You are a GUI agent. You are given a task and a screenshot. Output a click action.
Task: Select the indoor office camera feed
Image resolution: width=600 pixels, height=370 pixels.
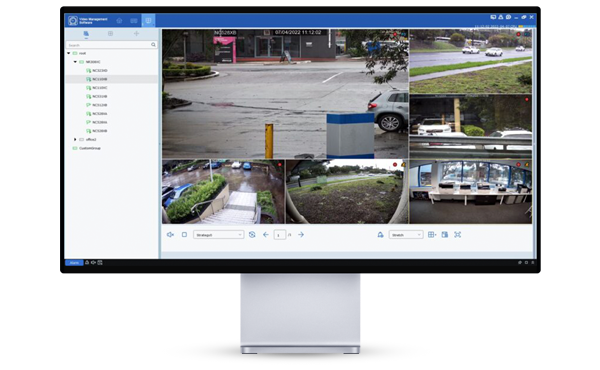pyautogui.click(x=471, y=192)
